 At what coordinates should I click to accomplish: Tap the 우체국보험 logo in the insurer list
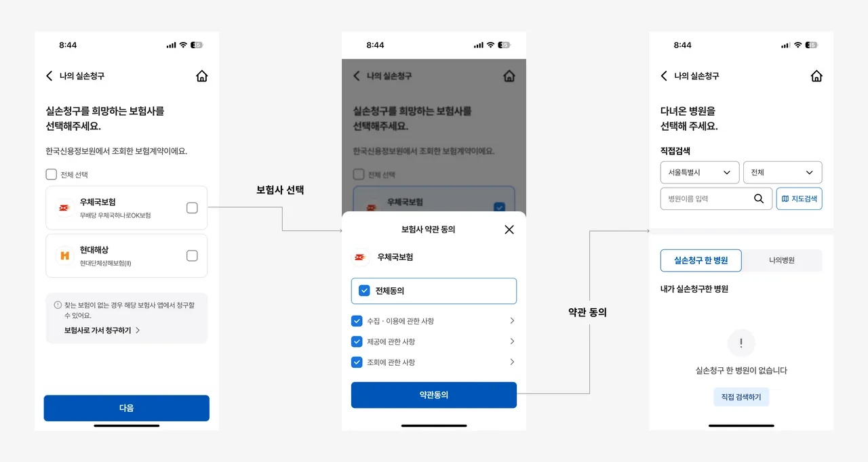coord(64,207)
